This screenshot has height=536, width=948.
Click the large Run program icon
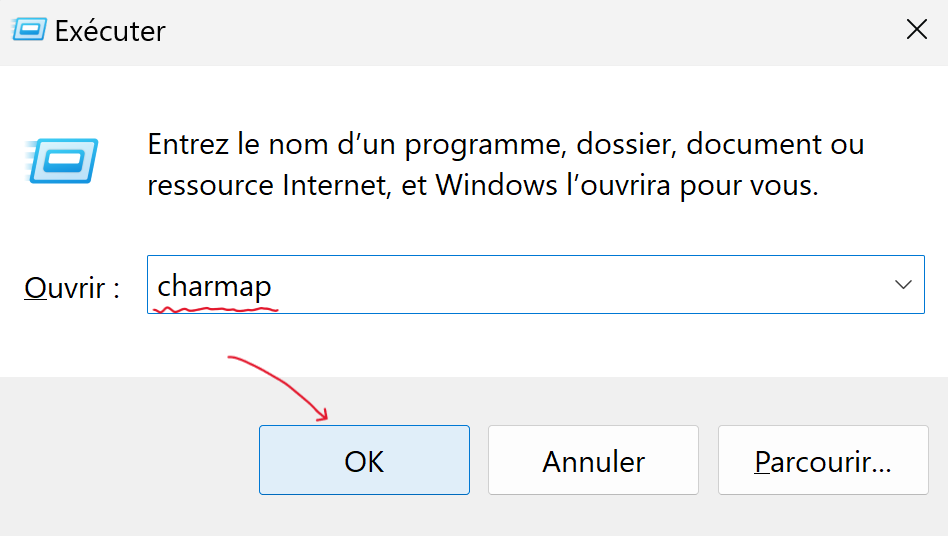pos(64,161)
